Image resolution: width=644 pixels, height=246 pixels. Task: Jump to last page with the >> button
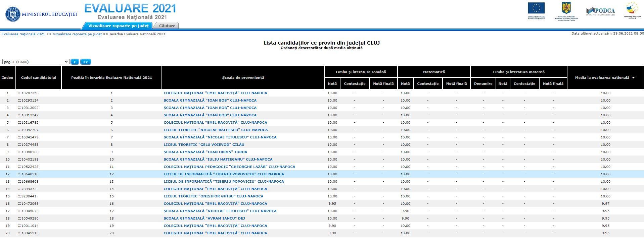point(86,62)
